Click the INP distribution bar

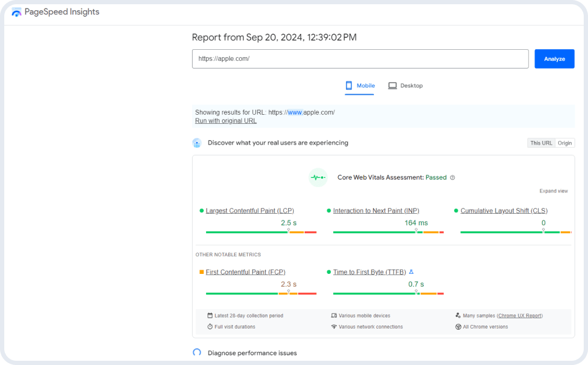point(388,232)
